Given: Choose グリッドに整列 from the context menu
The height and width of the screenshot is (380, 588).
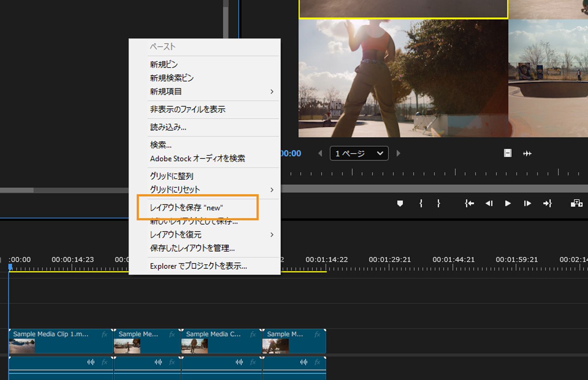Looking at the screenshot, I should (171, 176).
